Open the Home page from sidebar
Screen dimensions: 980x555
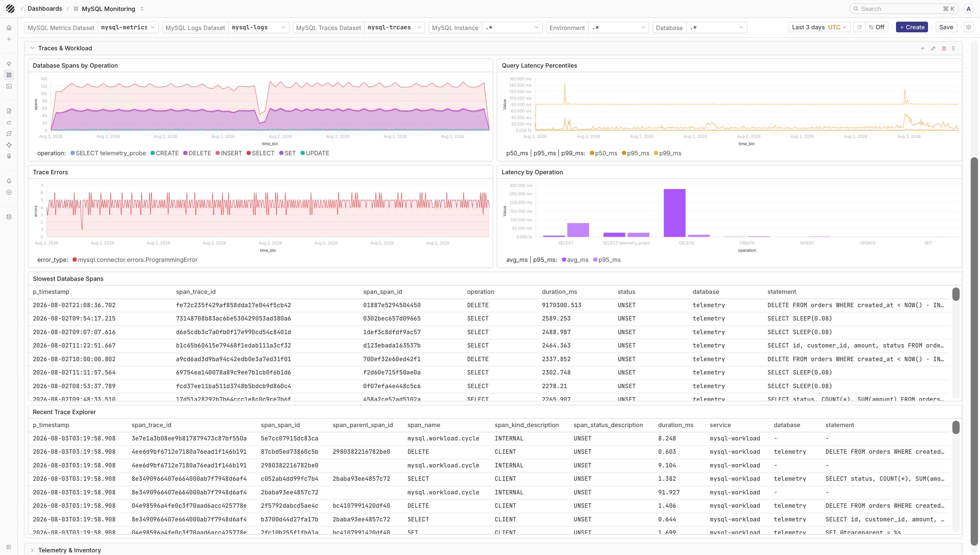click(9, 28)
